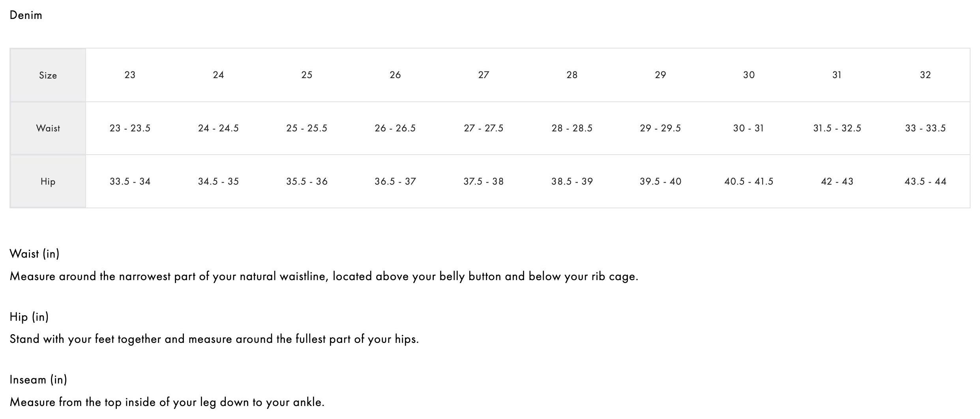Image resolution: width=980 pixels, height=419 pixels.
Task: Select size 23 column header
Action: (130, 75)
